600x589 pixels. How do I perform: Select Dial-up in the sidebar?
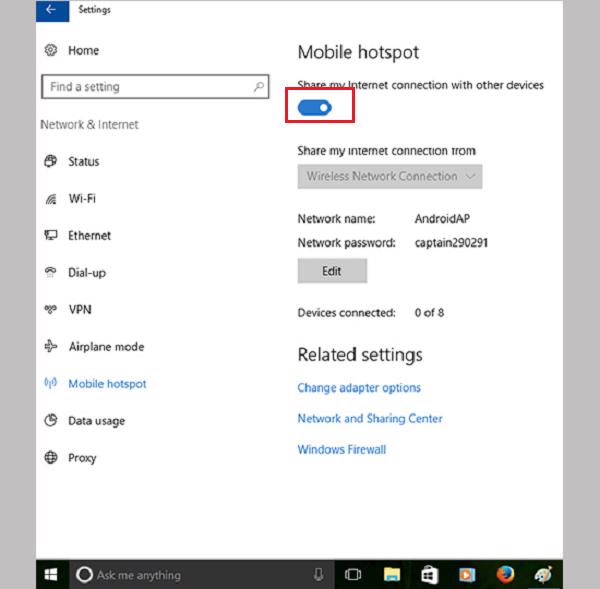[x=86, y=273]
